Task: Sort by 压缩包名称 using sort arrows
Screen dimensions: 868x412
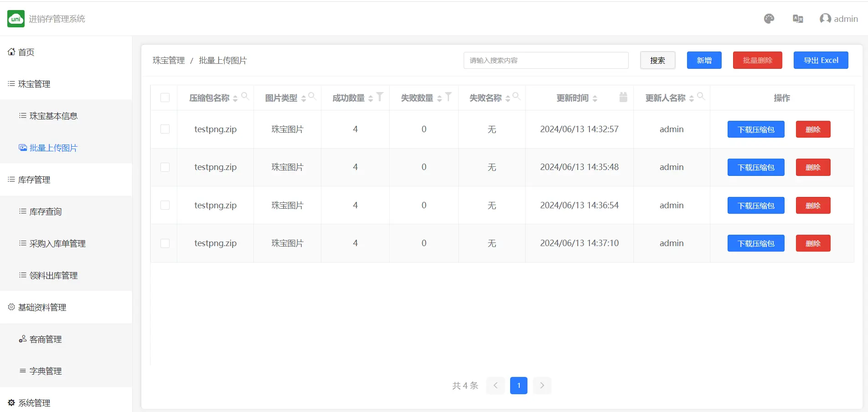Action: coord(235,98)
